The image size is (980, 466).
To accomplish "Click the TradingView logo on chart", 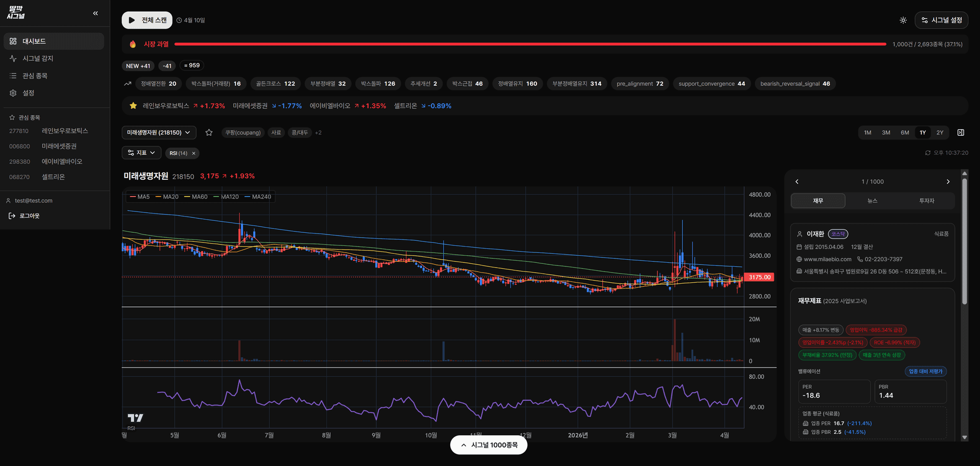I will tap(135, 418).
